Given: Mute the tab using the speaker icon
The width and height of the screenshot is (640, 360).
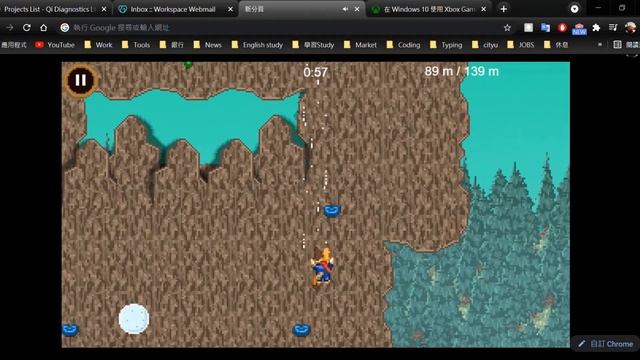Looking at the screenshot, I should [x=345, y=9].
